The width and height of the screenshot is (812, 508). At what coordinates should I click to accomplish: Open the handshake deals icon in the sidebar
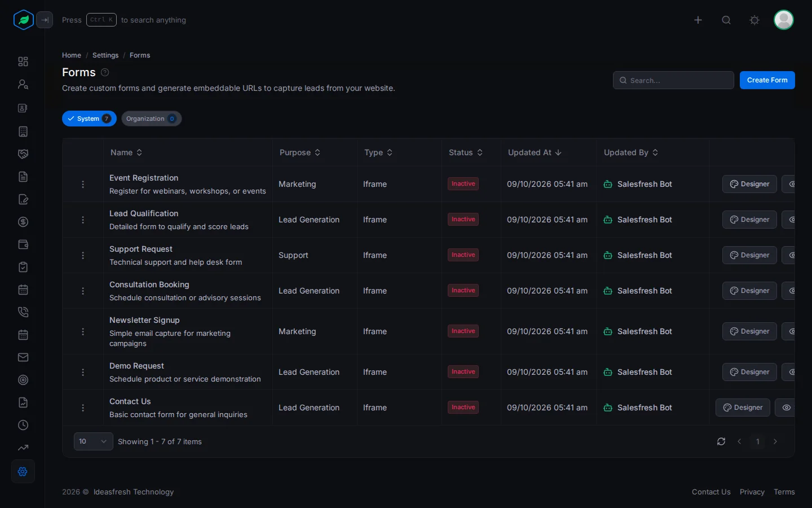(23, 154)
